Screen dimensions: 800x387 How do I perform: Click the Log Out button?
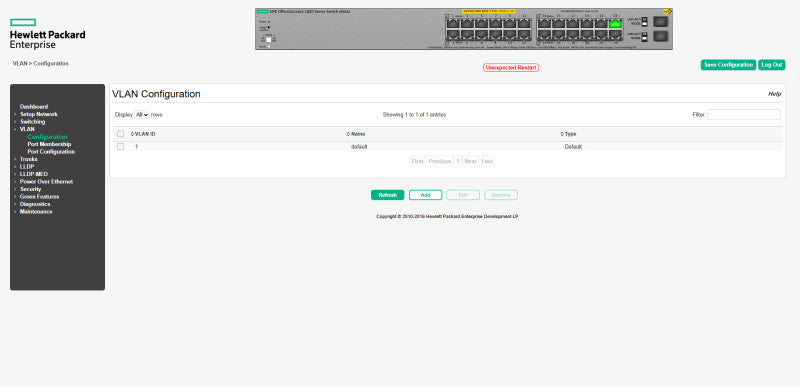[771, 65]
